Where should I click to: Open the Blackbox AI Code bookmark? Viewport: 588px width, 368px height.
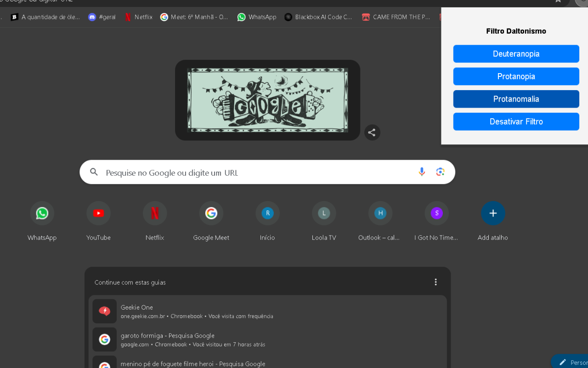tap(318, 17)
